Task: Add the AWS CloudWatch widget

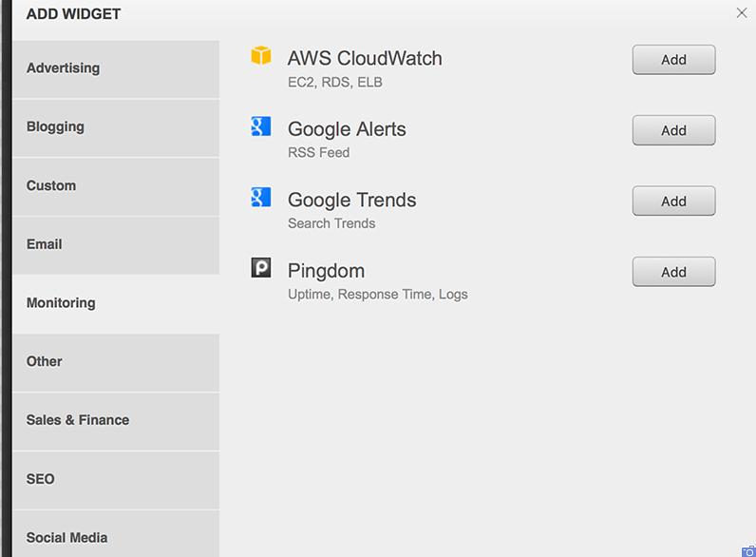Action: [x=673, y=60]
